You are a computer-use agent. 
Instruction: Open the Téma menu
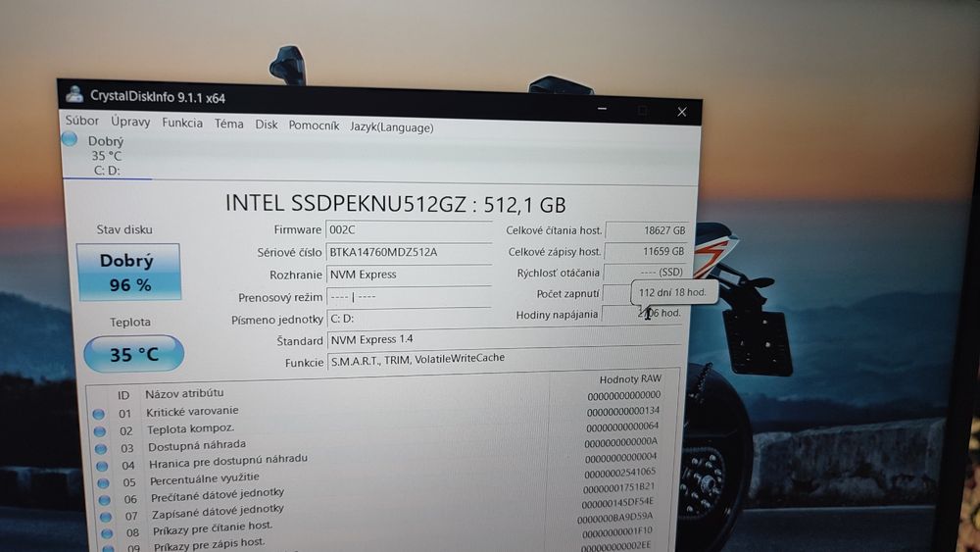pyautogui.click(x=228, y=124)
